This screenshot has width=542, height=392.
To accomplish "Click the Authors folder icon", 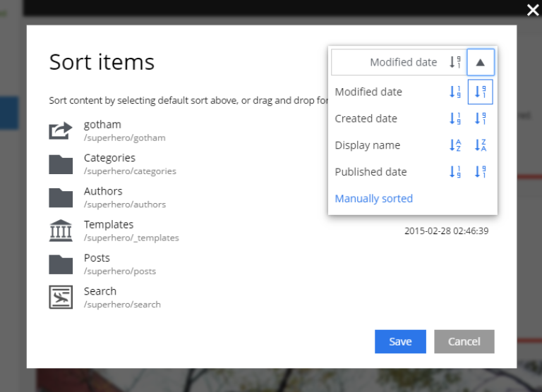I will (x=61, y=197).
